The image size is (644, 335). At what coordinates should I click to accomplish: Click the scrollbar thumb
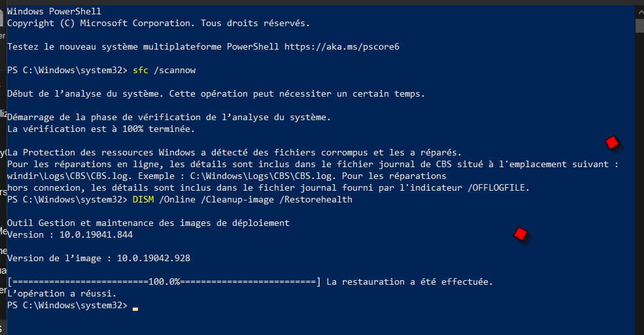coord(639,25)
